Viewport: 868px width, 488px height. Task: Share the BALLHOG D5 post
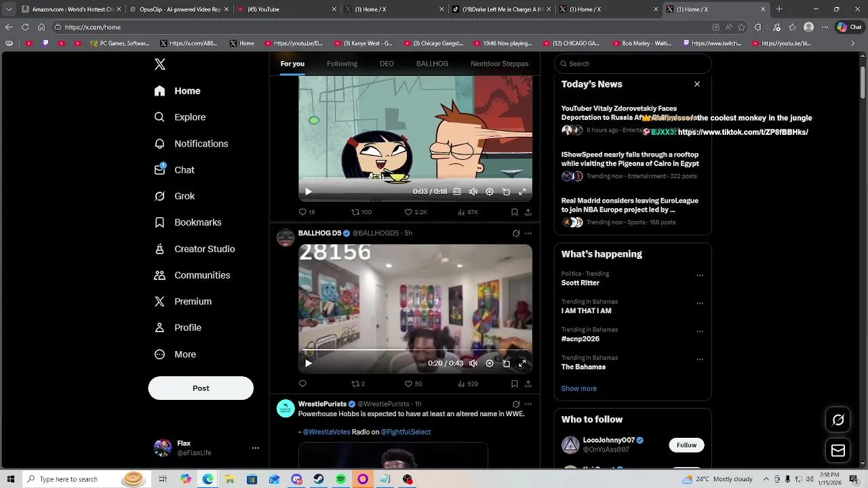(528, 384)
